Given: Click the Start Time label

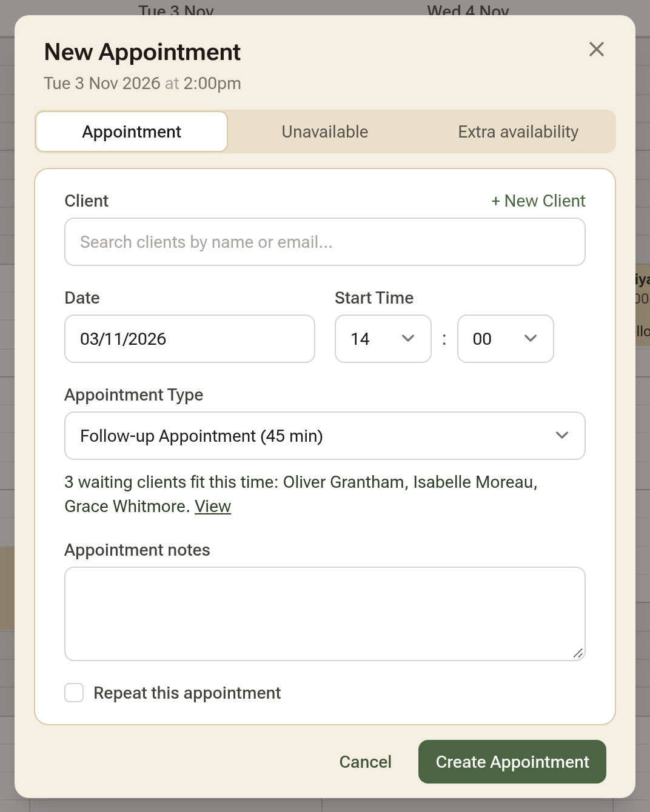Looking at the screenshot, I should coord(374,298).
